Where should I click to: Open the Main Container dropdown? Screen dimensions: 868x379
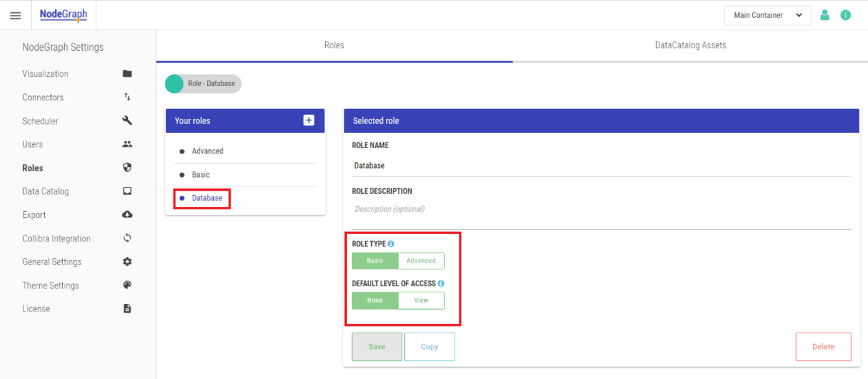pos(768,15)
